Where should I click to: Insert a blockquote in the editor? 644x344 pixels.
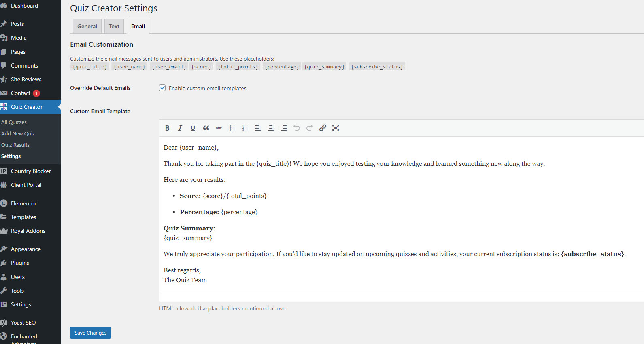(206, 128)
